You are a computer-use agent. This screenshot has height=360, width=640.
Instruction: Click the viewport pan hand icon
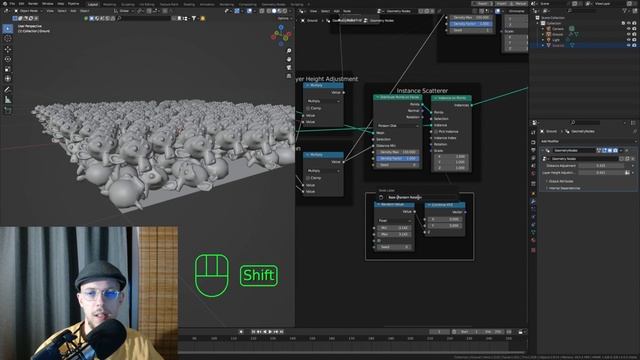coord(289,60)
